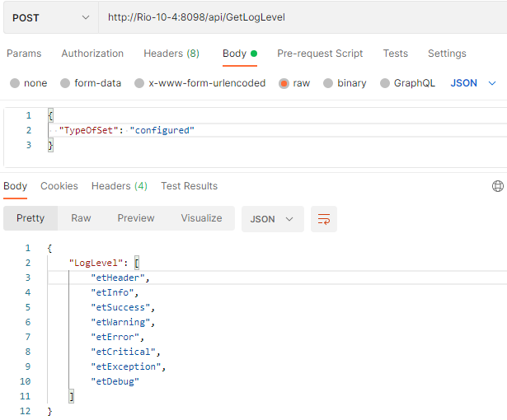This screenshot has height=420, width=507.
Task: Select the 'none' body type radio
Action: (15, 83)
